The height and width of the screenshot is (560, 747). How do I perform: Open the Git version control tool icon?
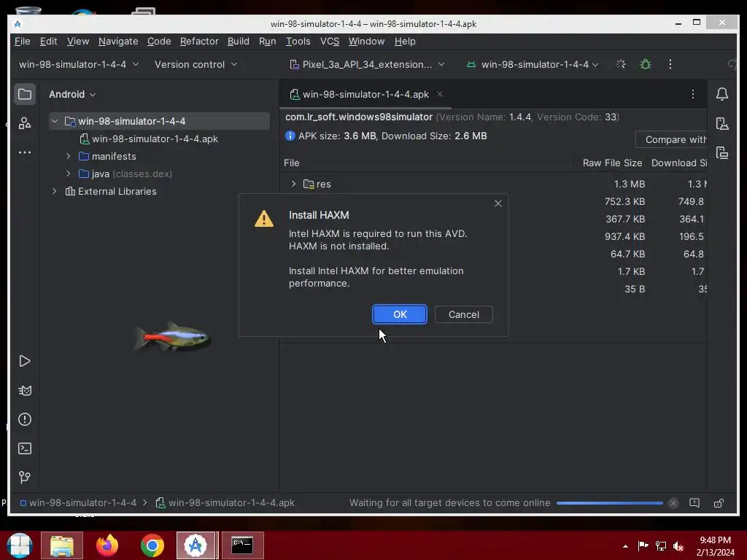click(24, 477)
